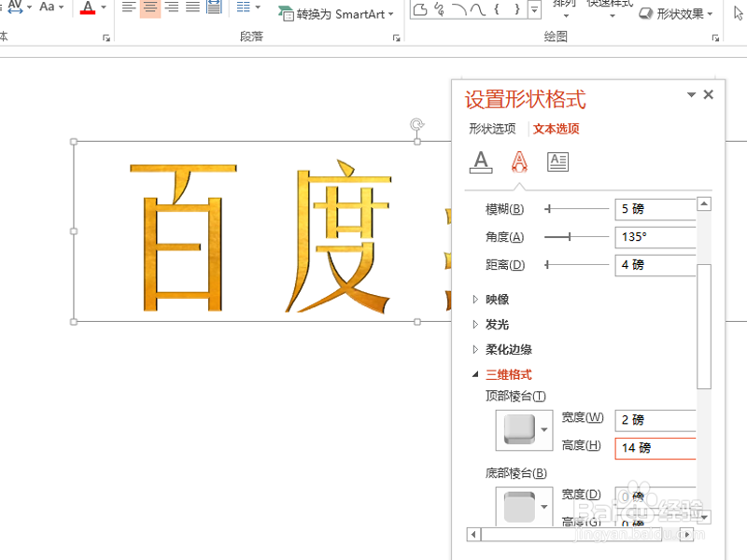The image size is (747, 560).
Task: Click the blur value field 5 磅
Action: pyautogui.click(x=655, y=209)
